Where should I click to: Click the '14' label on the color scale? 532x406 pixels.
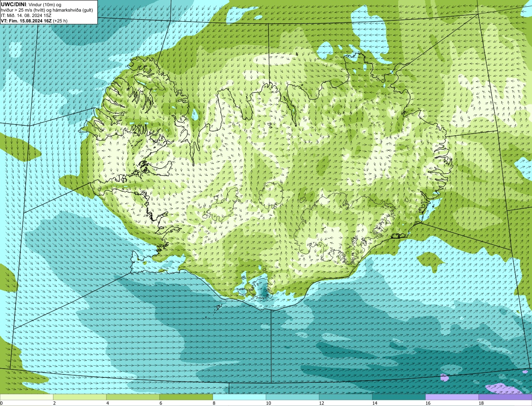pos(375,403)
